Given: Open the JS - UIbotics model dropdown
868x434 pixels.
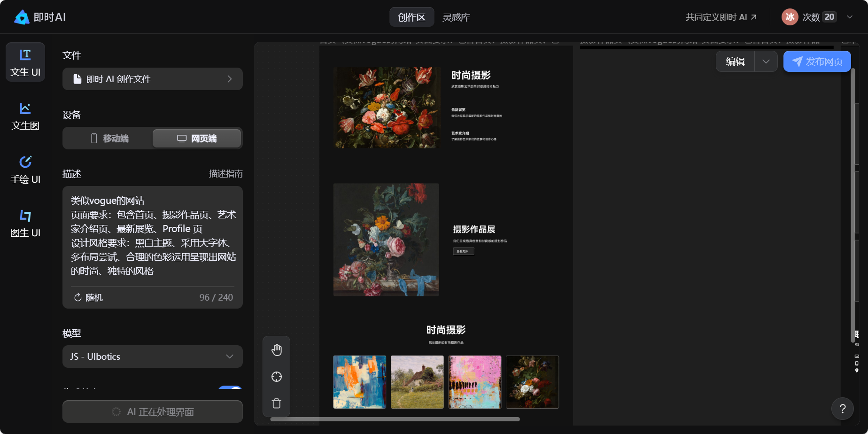Looking at the screenshot, I should pyautogui.click(x=153, y=356).
